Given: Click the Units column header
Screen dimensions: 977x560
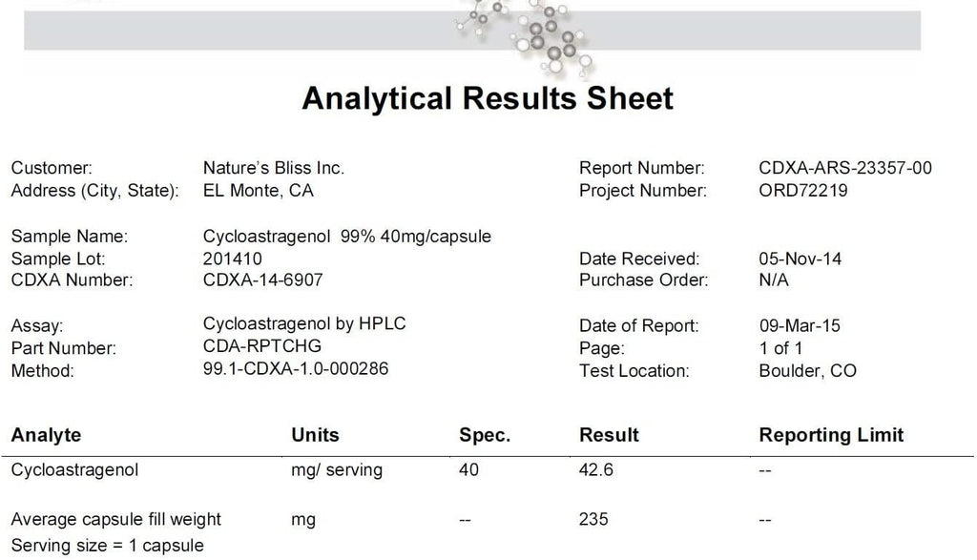Looking at the screenshot, I should [x=315, y=435].
